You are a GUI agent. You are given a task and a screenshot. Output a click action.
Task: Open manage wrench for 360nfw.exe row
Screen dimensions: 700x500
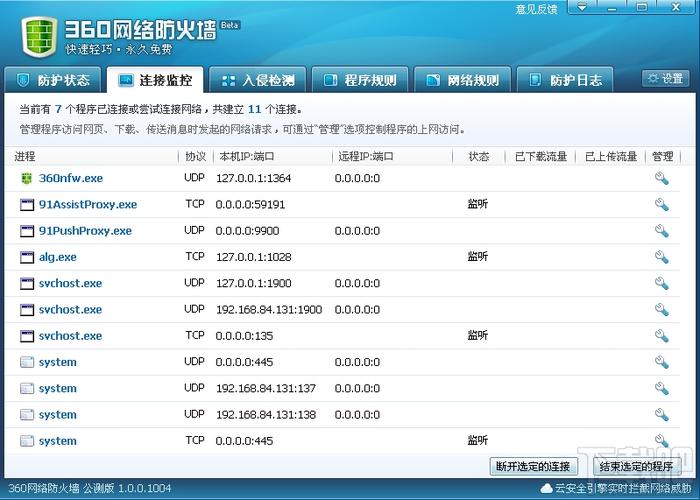coord(662,178)
